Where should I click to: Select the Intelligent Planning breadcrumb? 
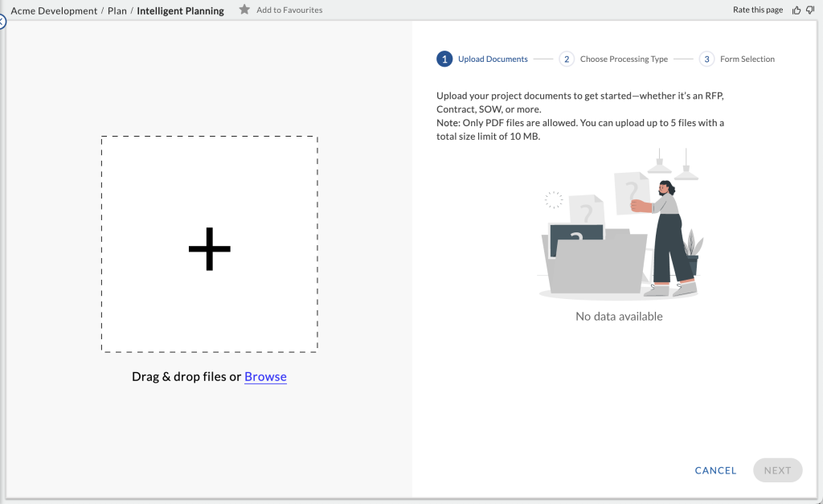[x=180, y=10]
